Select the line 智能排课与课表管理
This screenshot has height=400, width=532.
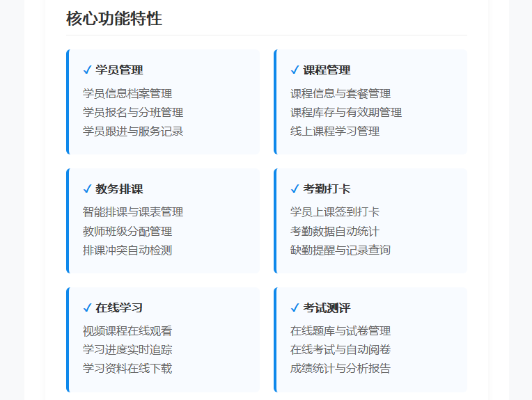pos(133,212)
